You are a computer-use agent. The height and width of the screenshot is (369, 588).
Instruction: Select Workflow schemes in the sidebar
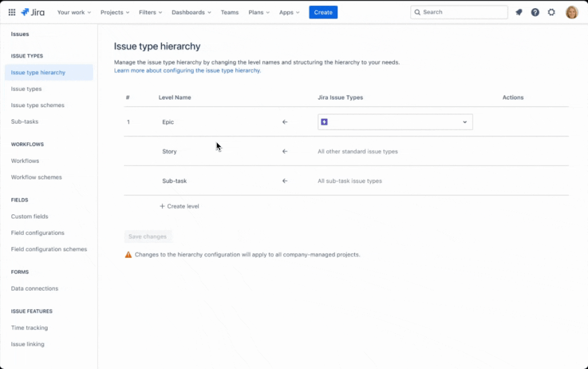[36, 177]
